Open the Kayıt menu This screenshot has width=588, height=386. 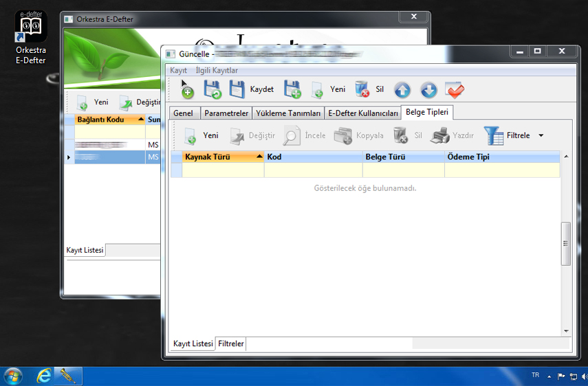coord(178,70)
